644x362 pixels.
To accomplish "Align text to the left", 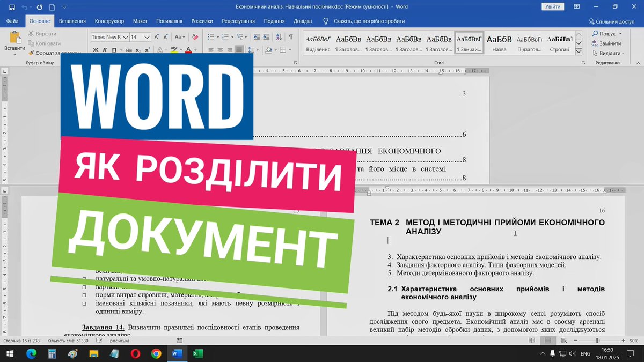I will coord(211,50).
